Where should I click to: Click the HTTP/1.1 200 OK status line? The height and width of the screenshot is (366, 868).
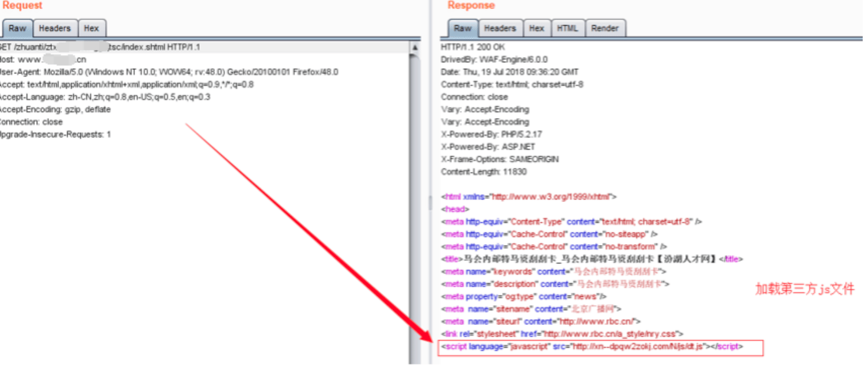click(x=473, y=47)
